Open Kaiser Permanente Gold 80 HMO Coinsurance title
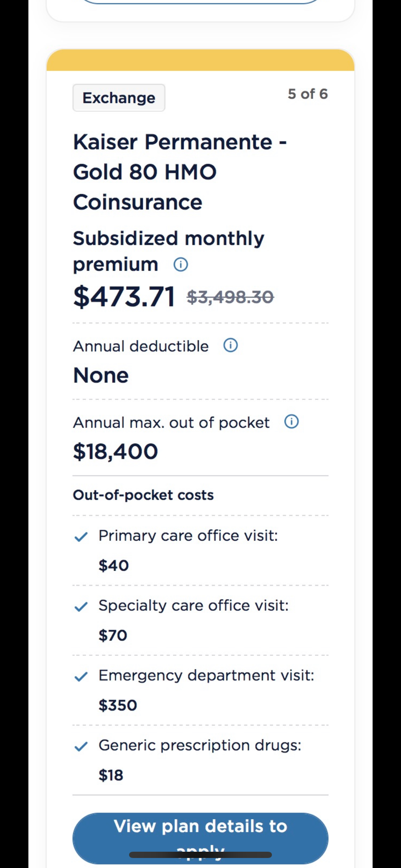 coord(180,172)
